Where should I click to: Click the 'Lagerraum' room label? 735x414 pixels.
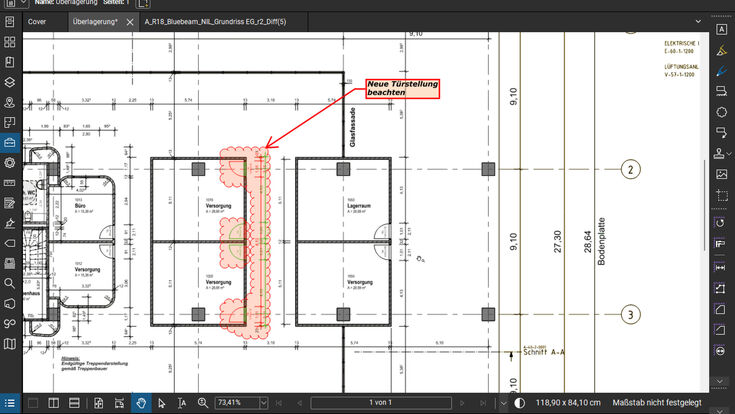coord(359,206)
